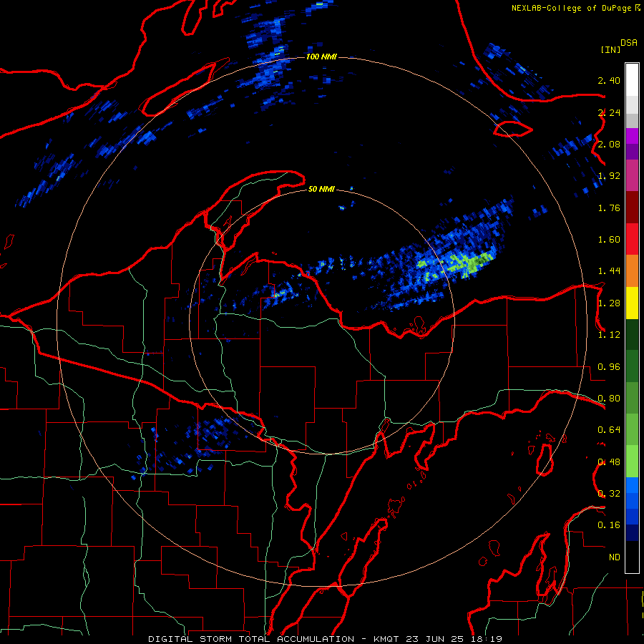The width and height of the screenshot is (644, 644).
Task: Select the 0.16 legend value
Action: (609, 525)
